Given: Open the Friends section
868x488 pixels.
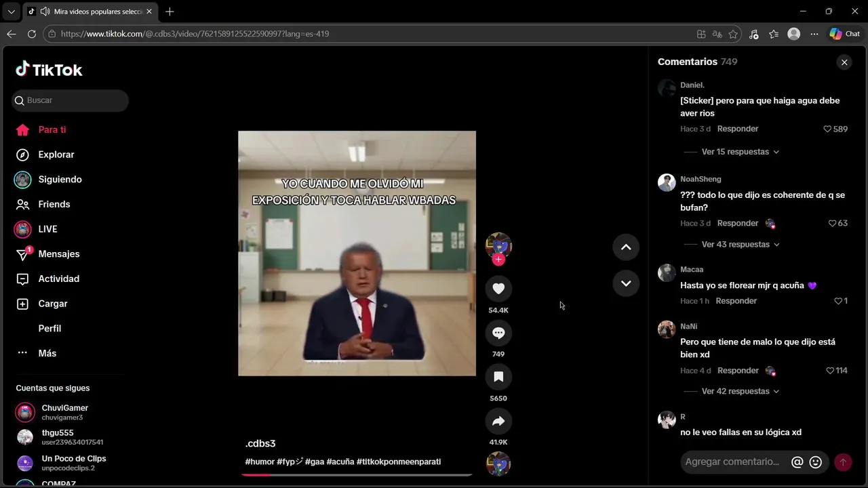Looking at the screenshot, I should 43,204.
